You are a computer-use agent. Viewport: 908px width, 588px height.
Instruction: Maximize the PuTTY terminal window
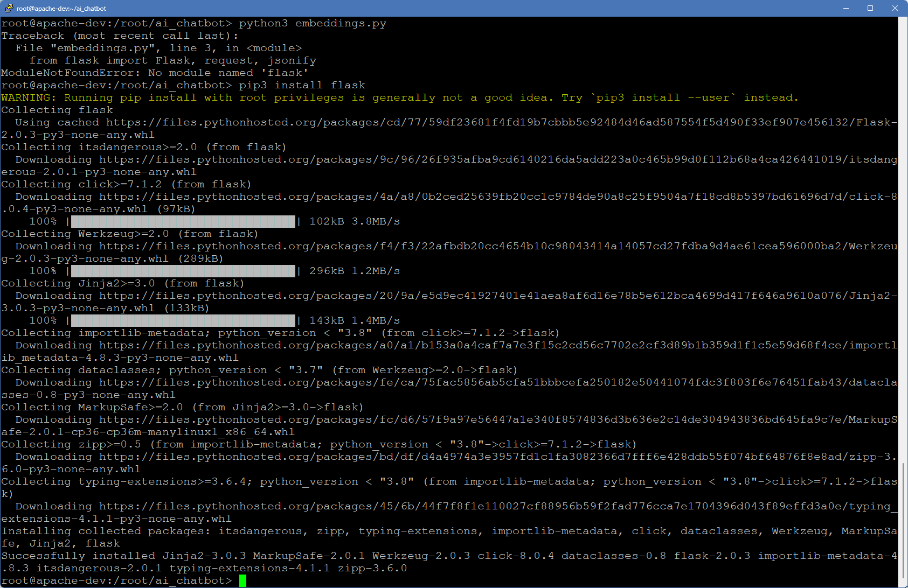tap(870, 8)
